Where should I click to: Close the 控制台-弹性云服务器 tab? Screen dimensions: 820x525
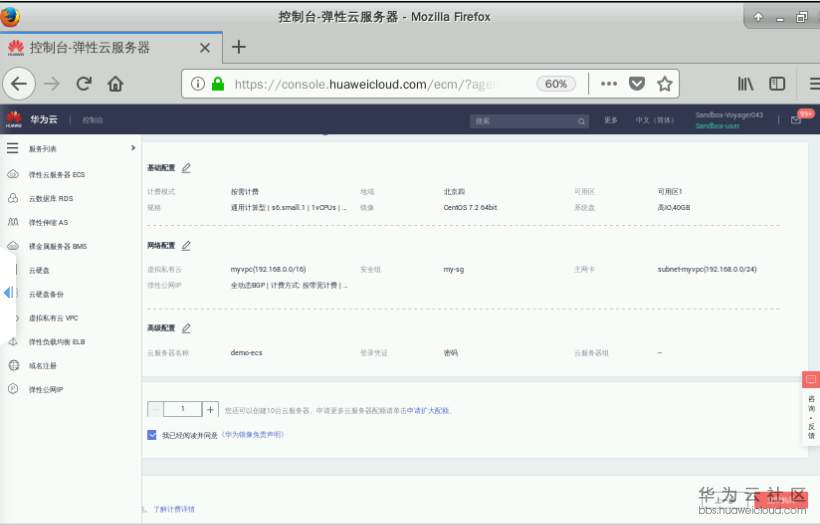click(205, 48)
